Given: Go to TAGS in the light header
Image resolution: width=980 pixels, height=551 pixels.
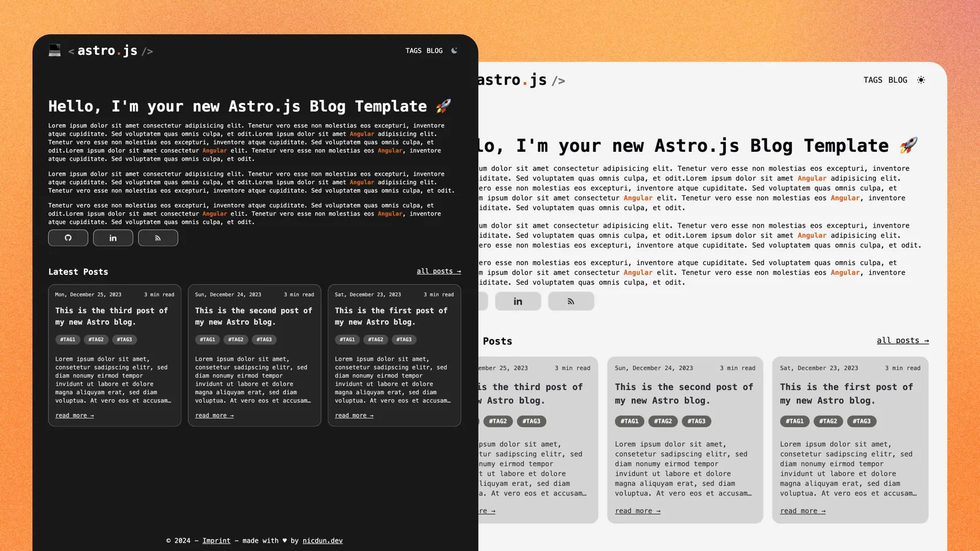Looking at the screenshot, I should pos(873,80).
